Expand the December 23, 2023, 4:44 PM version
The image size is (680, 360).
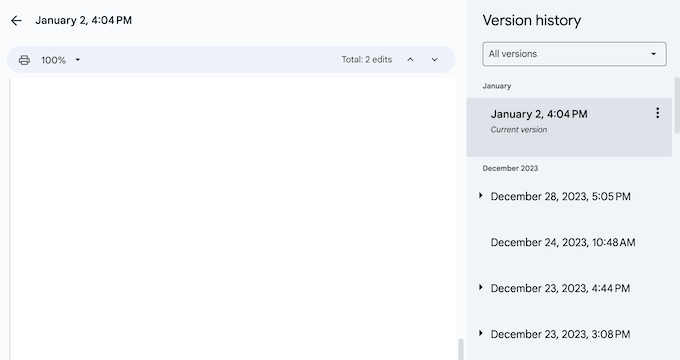point(481,287)
